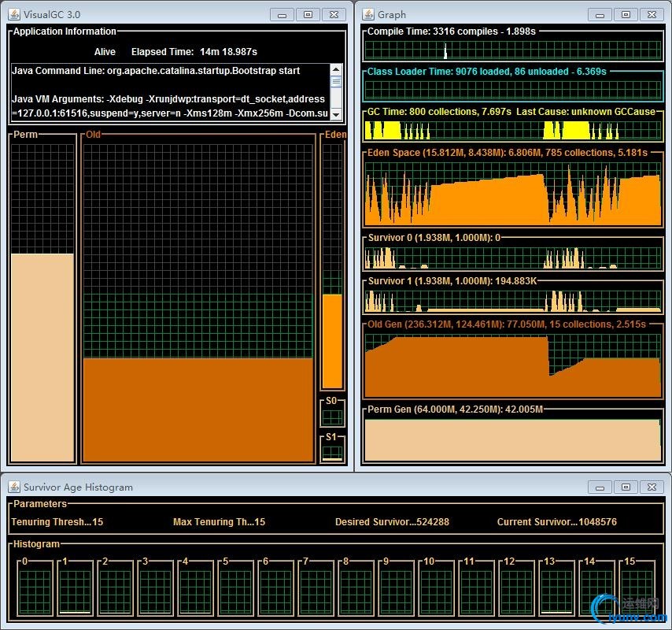The height and width of the screenshot is (630, 672).
Task: Open Survivor Age Histogram window's Java icon menu
Action: [x=13, y=487]
